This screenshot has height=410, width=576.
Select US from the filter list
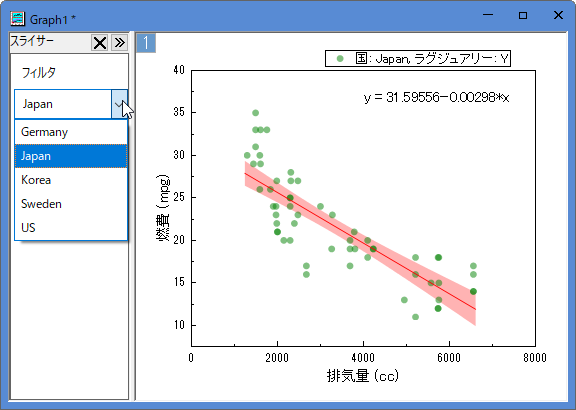pyautogui.click(x=71, y=228)
